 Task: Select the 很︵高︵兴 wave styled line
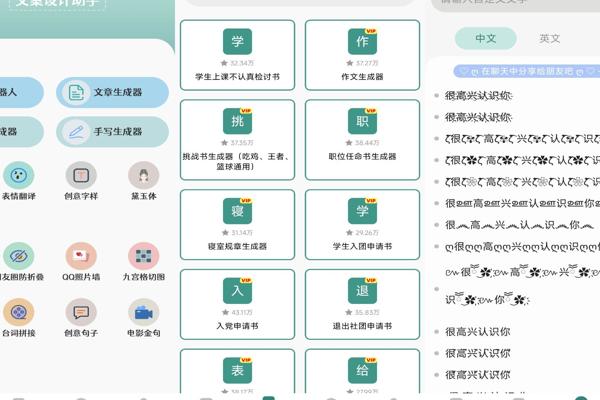[519, 225]
